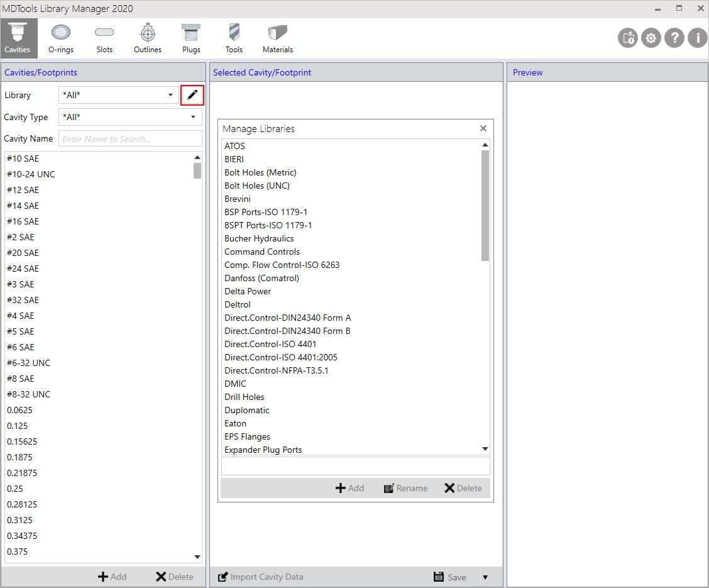Switch to the Materials section

click(x=277, y=36)
